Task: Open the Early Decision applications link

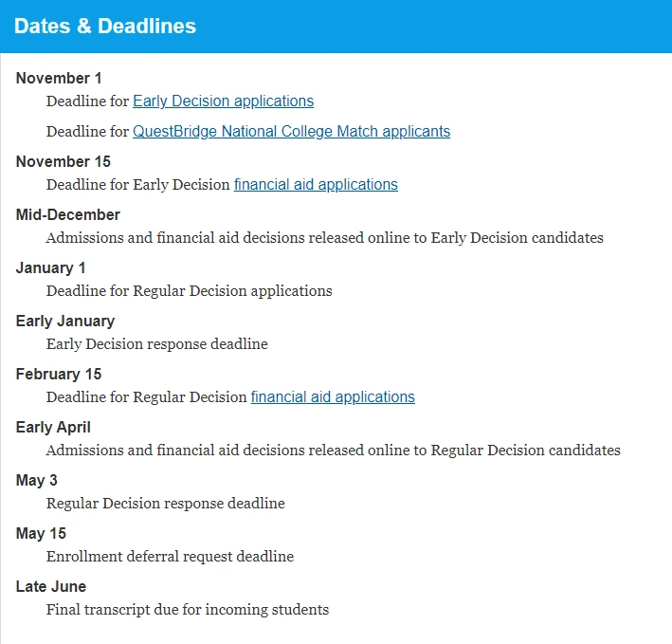Action: click(223, 101)
